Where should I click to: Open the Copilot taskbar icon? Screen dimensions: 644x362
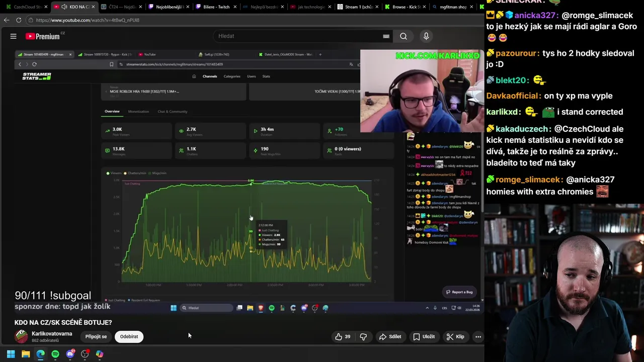point(100,354)
